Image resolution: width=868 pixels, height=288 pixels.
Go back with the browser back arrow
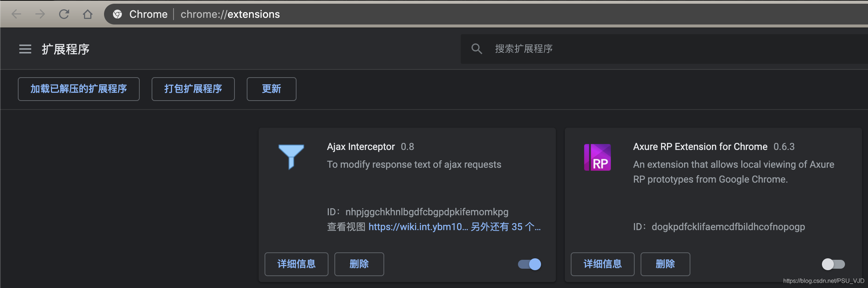pyautogui.click(x=16, y=14)
